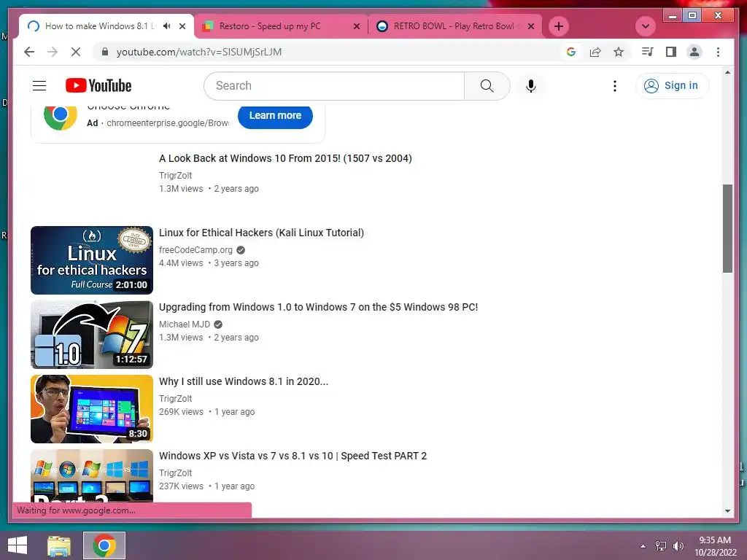Switch to RETRO BOWL tab

[x=454, y=26]
